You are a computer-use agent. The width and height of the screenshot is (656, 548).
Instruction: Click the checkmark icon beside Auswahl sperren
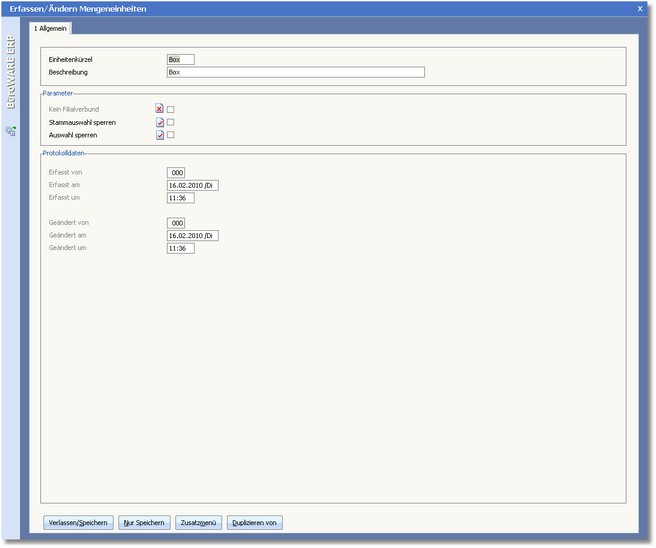coord(160,135)
